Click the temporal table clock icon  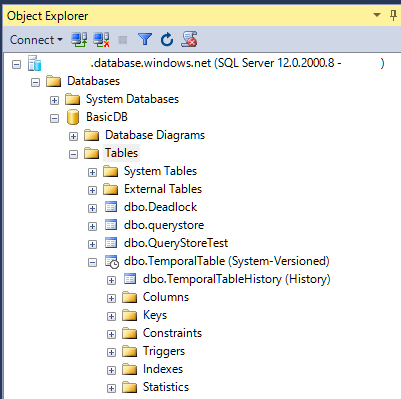[x=112, y=262]
